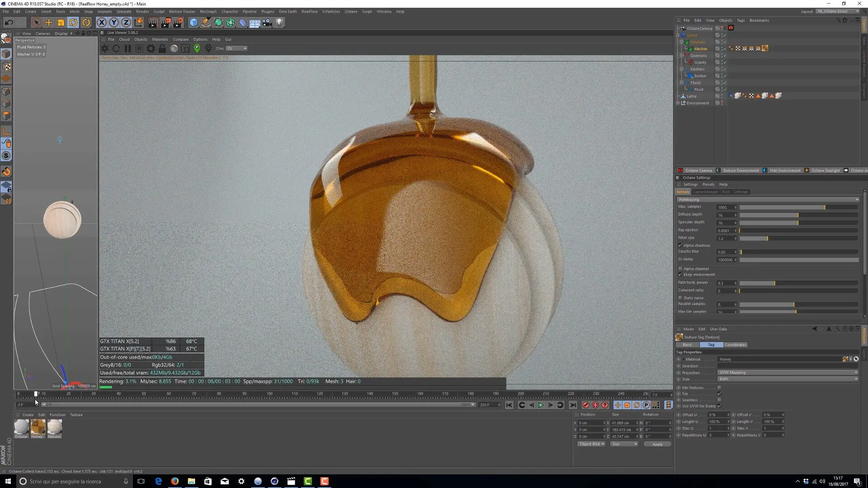Select the Lathe object in tree
868x488 pixels.
(x=692, y=96)
